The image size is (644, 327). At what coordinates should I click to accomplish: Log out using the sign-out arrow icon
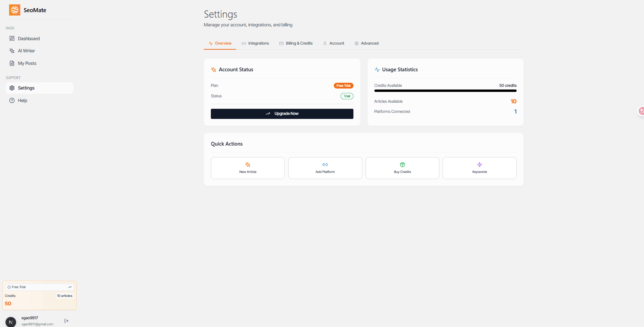pos(66,321)
